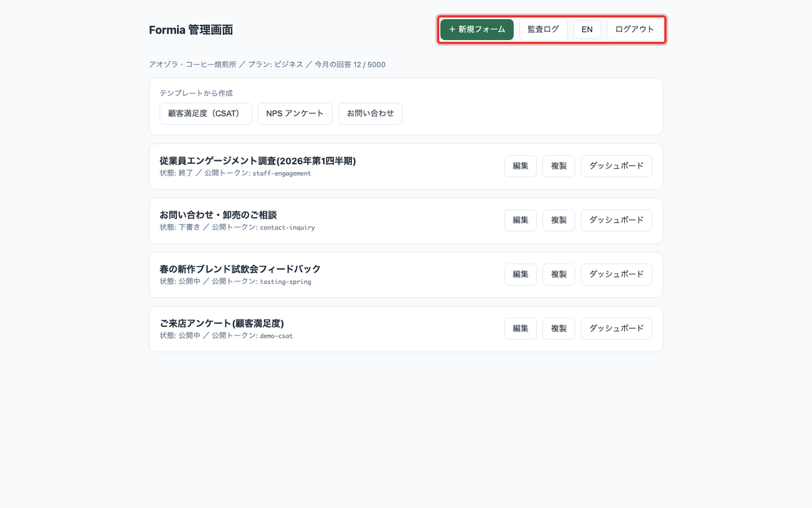The width and height of the screenshot is (812, 508).
Task: Choose the お問い合わせ template
Action: point(370,114)
